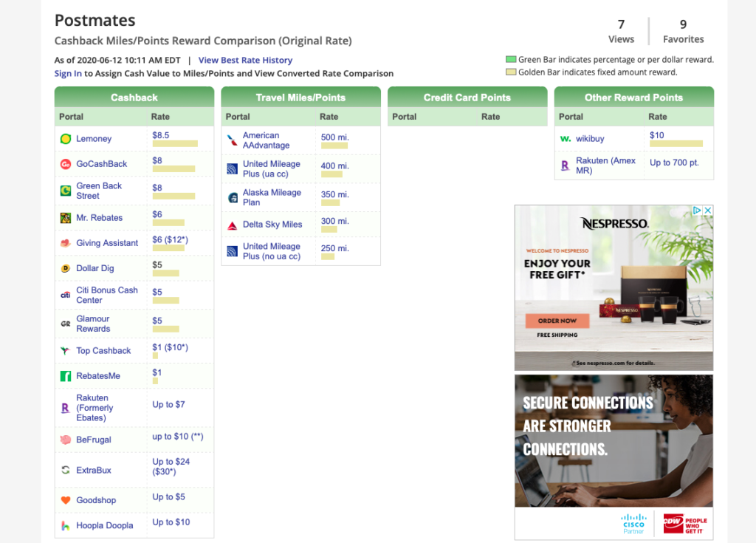Click the Green Back Street logo icon
This screenshot has height=543, width=756.
66,191
